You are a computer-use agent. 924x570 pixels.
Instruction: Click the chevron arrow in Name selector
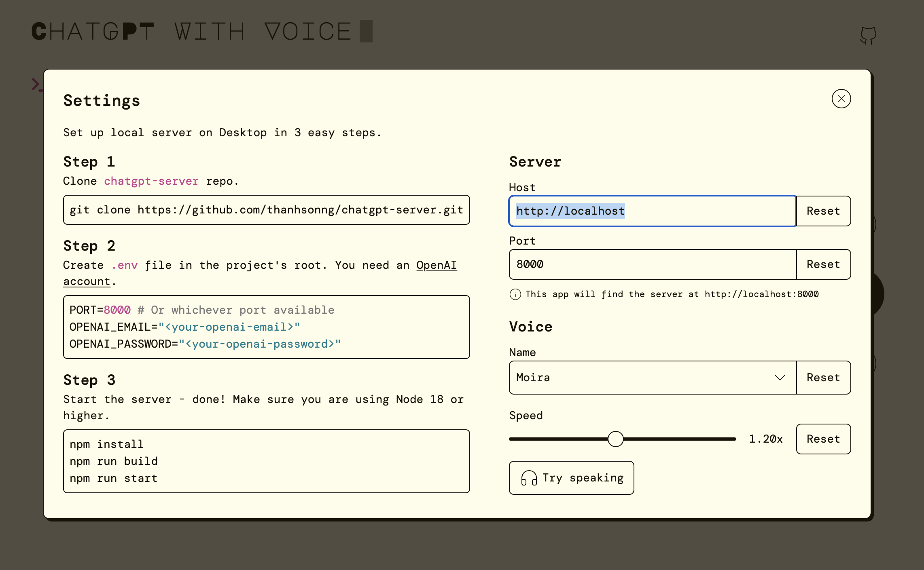pos(780,378)
